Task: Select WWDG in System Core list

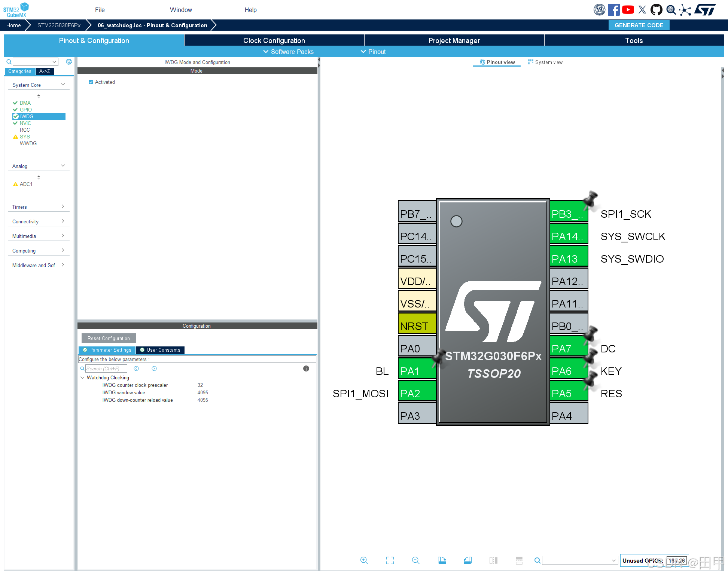Action: [x=28, y=143]
